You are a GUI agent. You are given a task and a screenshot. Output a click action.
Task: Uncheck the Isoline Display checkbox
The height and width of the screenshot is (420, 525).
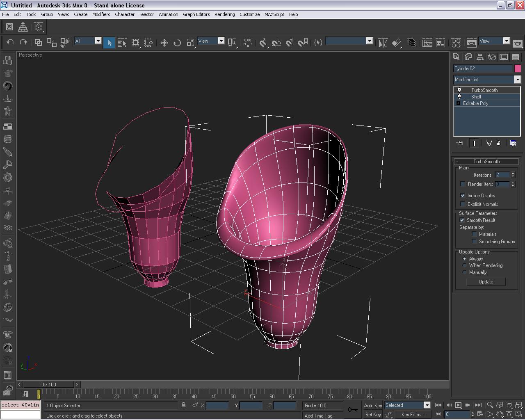[x=463, y=196]
